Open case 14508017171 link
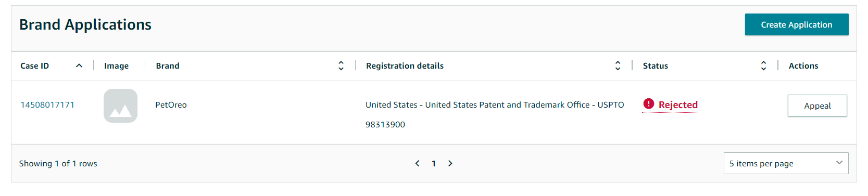 tap(47, 104)
